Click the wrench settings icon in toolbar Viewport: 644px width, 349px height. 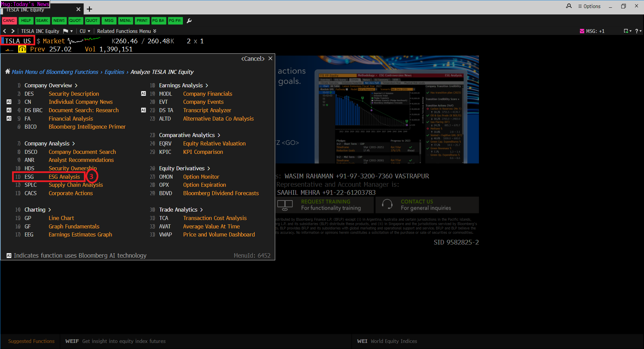pyautogui.click(x=189, y=21)
